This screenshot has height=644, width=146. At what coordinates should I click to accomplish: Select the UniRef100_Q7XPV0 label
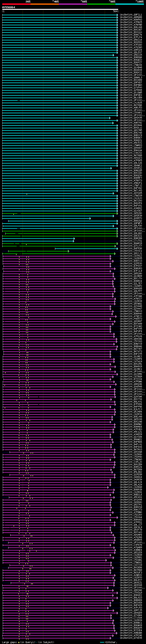(131, 87)
